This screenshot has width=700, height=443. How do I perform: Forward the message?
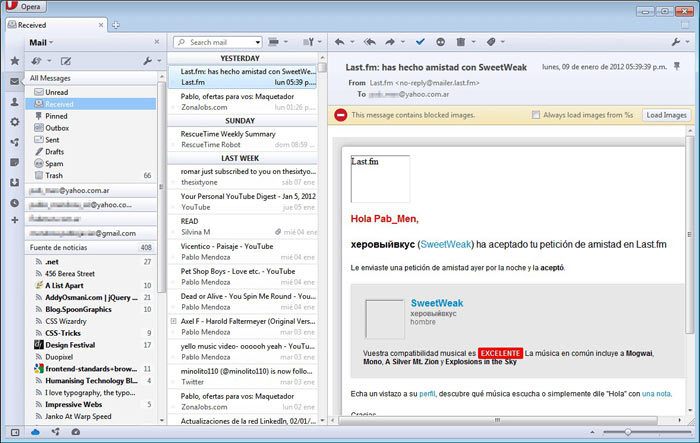390,42
